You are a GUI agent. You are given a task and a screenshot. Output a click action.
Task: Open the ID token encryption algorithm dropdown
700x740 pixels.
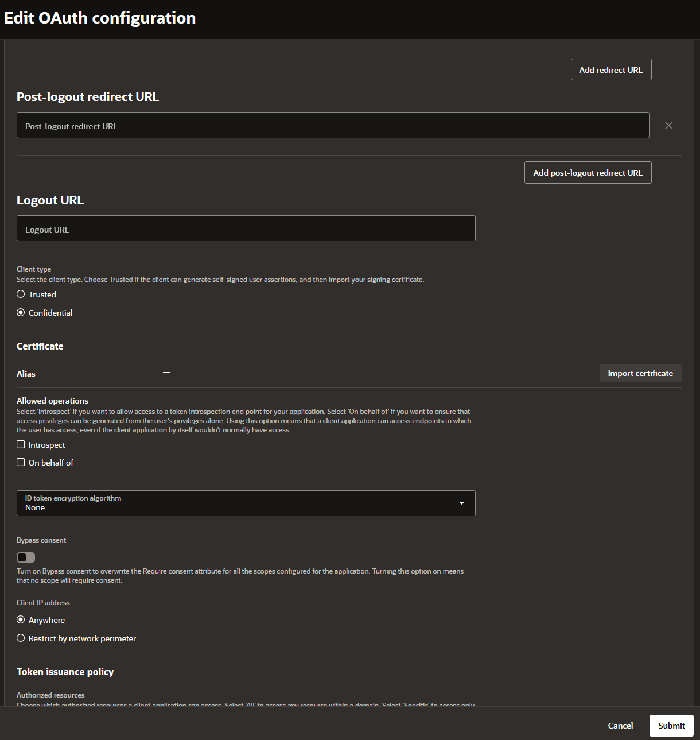point(246,503)
